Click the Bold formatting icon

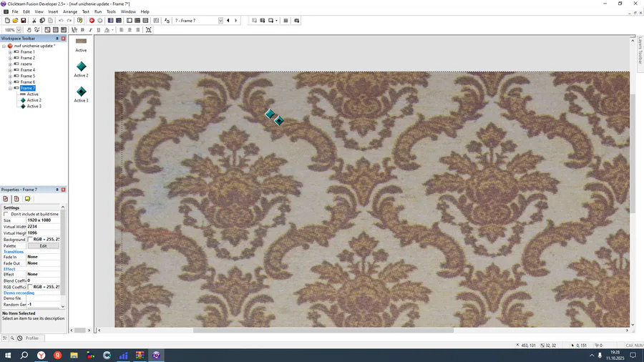click(82, 30)
